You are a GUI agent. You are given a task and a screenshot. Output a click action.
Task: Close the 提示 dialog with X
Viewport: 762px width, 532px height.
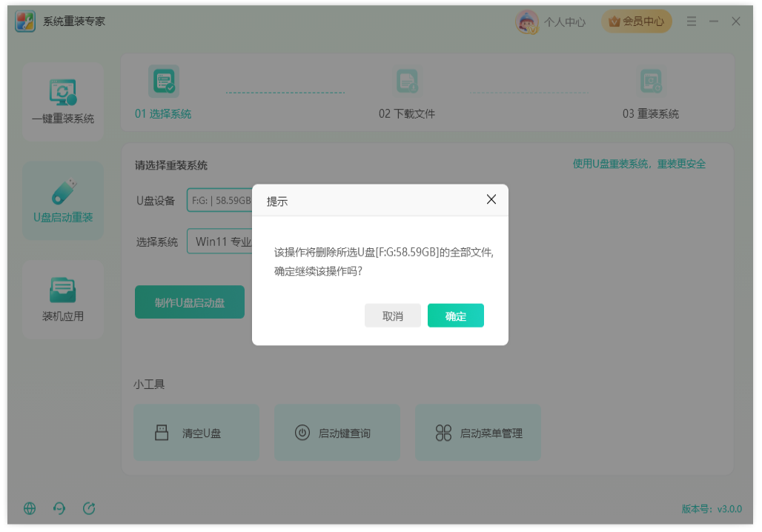coord(491,199)
